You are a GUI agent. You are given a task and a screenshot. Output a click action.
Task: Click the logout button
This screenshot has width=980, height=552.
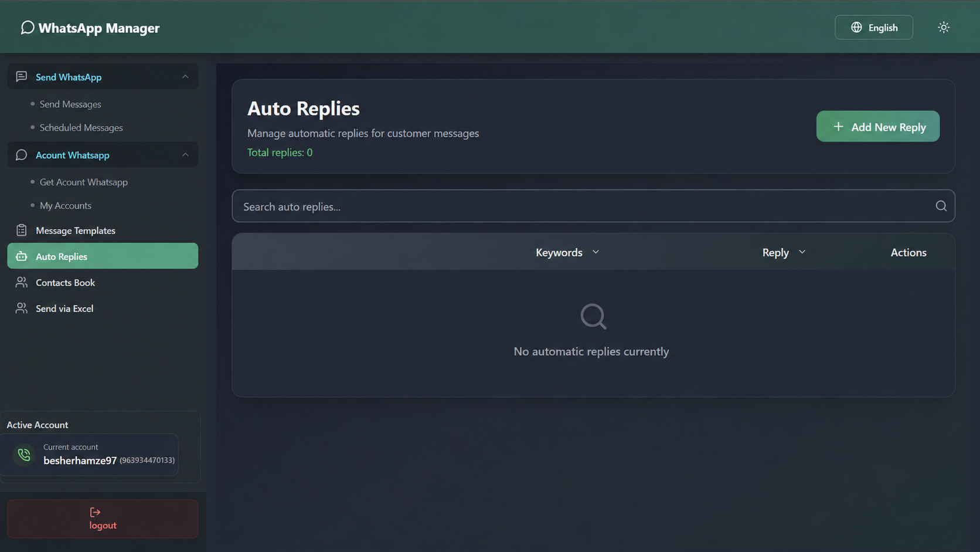click(x=103, y=519)
